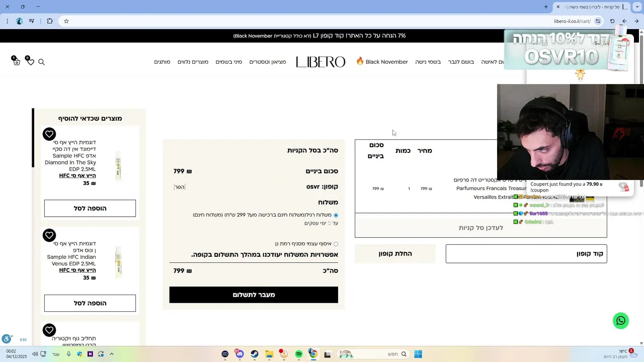Open Chrome three-dot menu
Viewport: 644px width, 362px height.
pos(7,21)
